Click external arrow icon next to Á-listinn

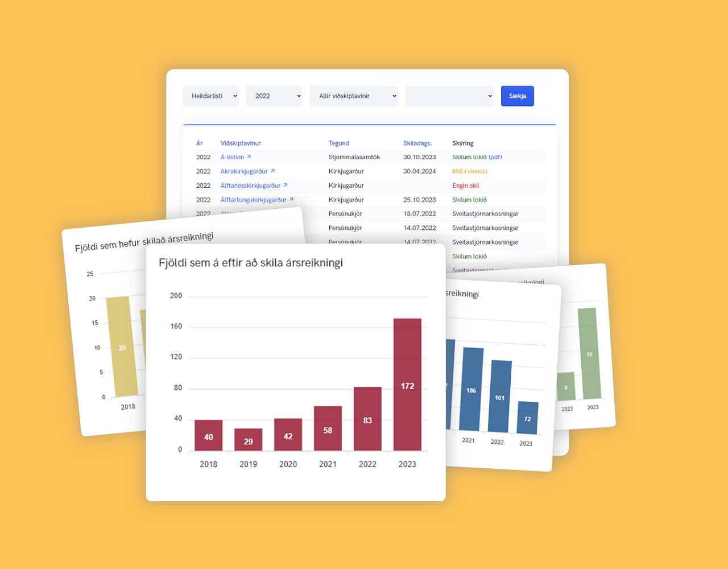[x=249, y=156]
